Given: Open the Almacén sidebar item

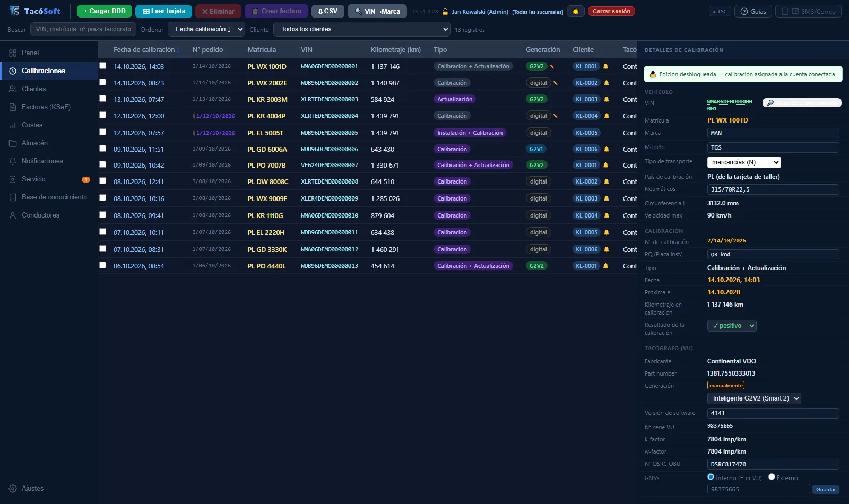Looking at the screenshot, I should (49, 143).
